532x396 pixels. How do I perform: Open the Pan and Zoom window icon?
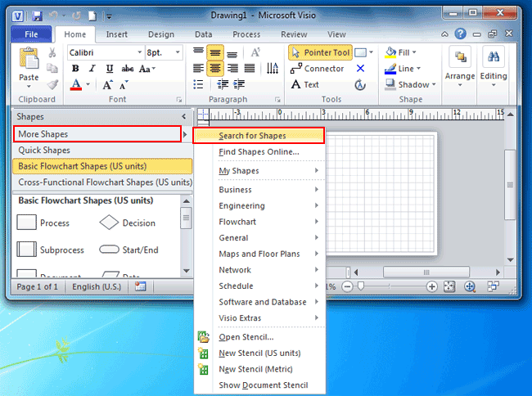470,287
